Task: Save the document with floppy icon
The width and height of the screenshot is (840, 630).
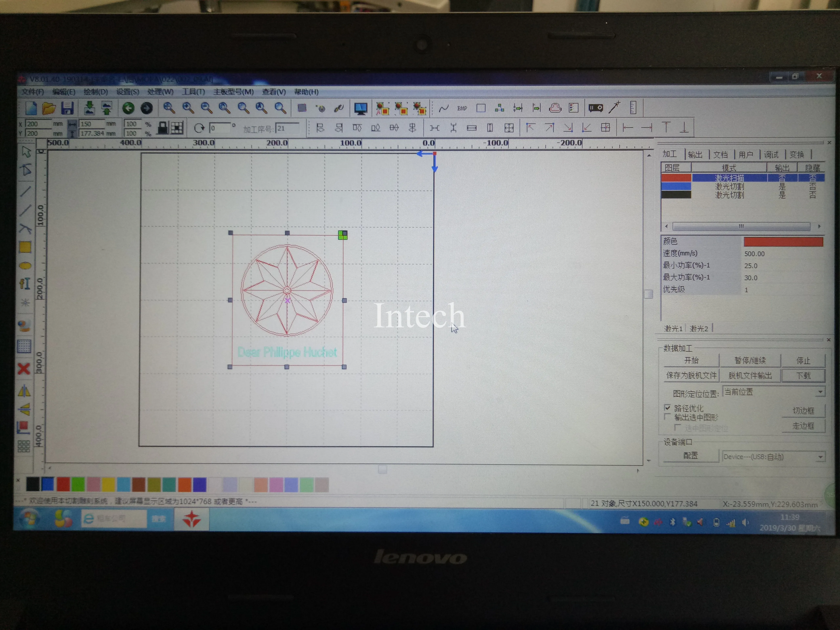Action: (67, 109)
